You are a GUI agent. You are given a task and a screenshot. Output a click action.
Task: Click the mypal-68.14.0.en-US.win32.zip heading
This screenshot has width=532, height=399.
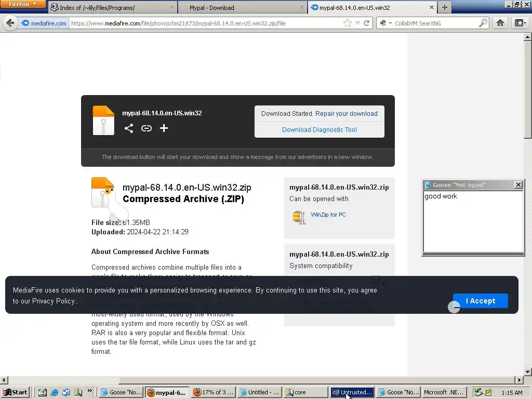click(187, 188)
